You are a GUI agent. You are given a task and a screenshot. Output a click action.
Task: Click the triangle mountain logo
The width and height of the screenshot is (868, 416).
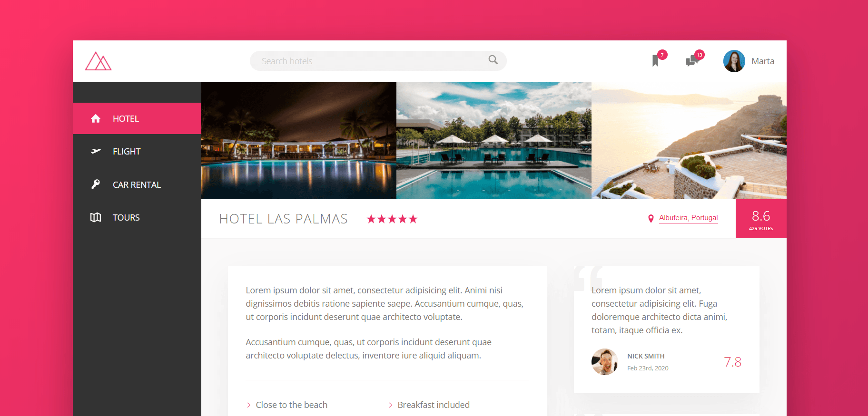pos(98,61)
